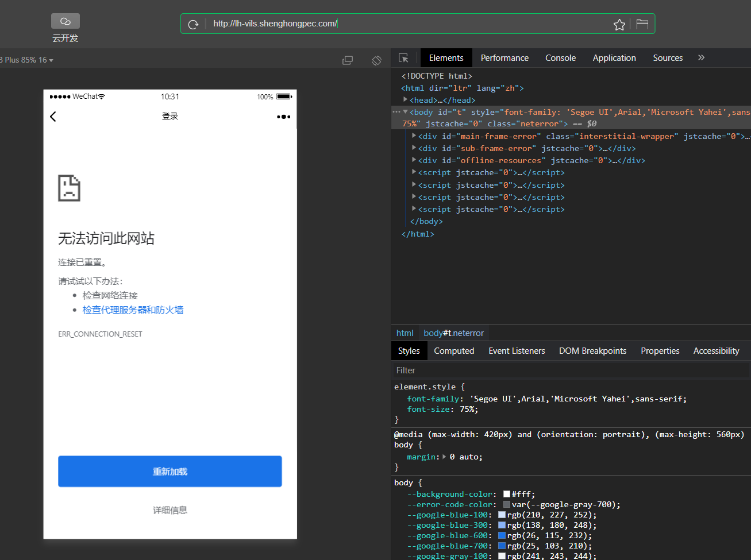
Task: Click the ERR_CONNECTION_RESET error code
Action: [x=100, y=334]
